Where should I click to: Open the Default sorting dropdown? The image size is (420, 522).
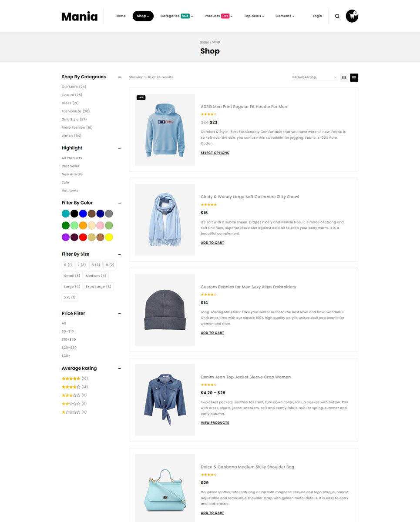coord(315,77)
